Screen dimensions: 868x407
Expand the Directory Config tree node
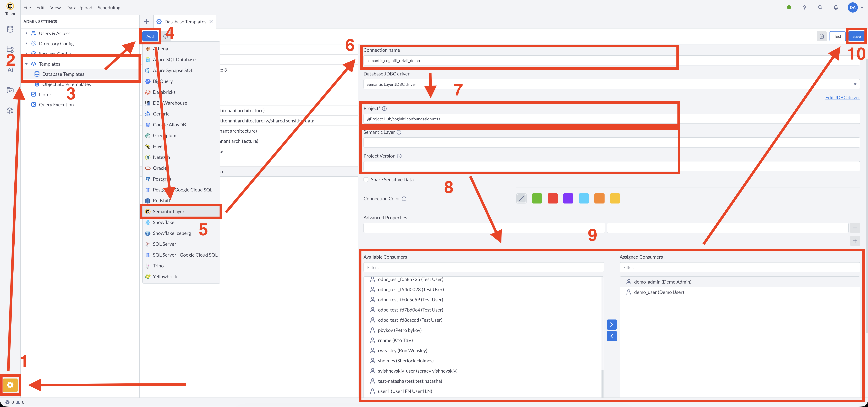tap(26, 43)
